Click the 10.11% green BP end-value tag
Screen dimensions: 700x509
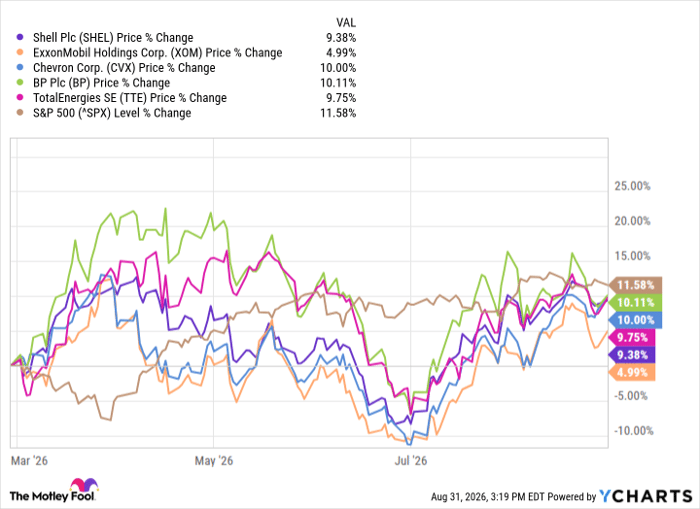point(635,303)
